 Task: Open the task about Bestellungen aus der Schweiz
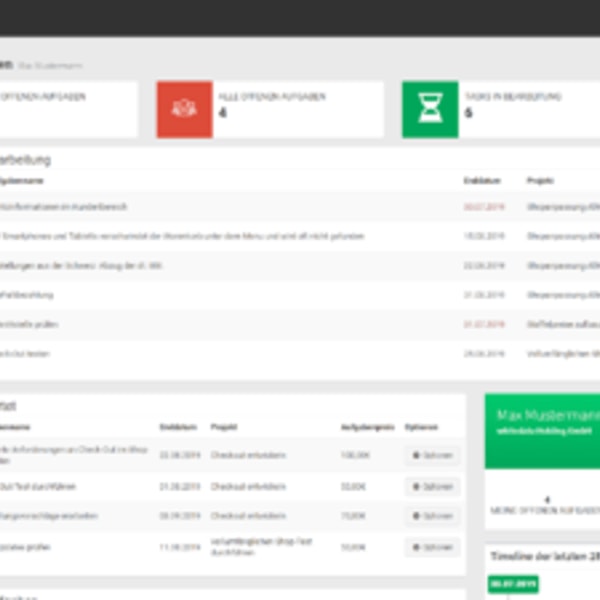tap(81, 266)
